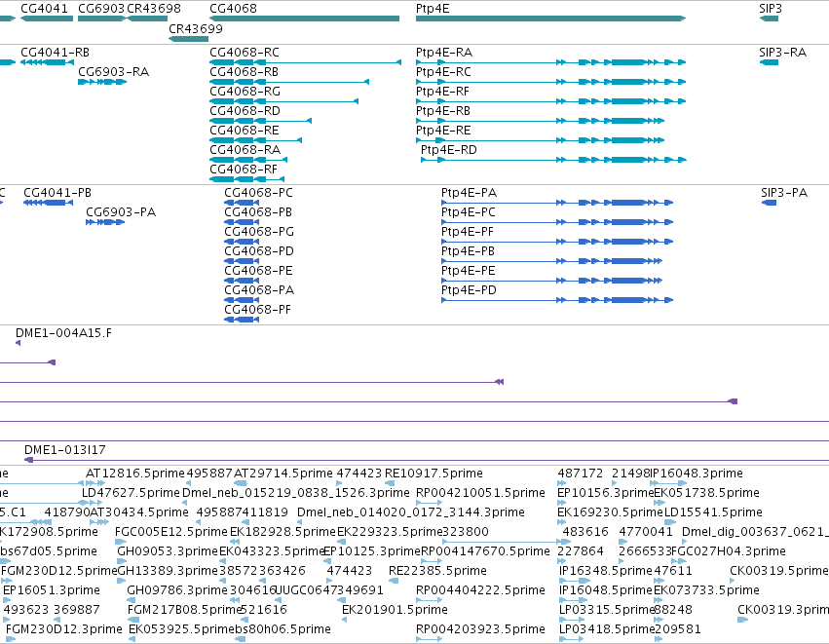Open EST LP03418.5prime
829x644 pixels.
pyautogui.click(x=607, y=629)
